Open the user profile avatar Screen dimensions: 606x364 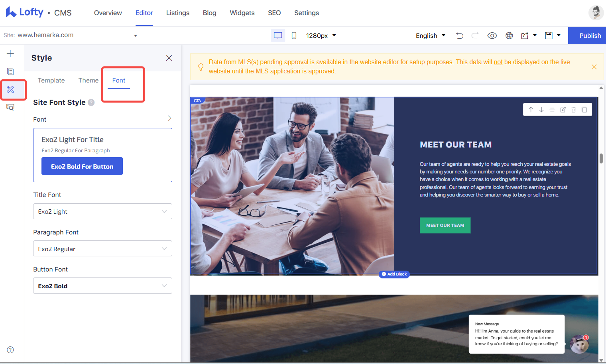(x=596, y=13)
